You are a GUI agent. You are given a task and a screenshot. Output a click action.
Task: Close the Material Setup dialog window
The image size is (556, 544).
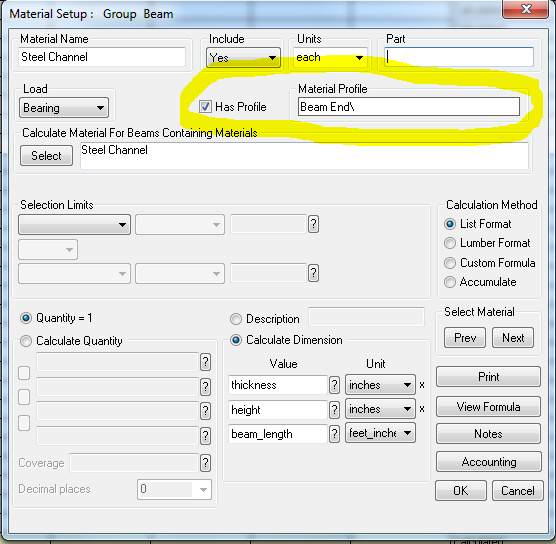526,9
